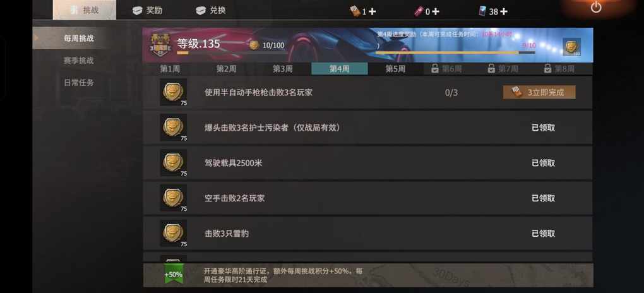Switch to the 奖励 rewards tab
Screen dimensions: 644x293
click(x=148, y=10)
